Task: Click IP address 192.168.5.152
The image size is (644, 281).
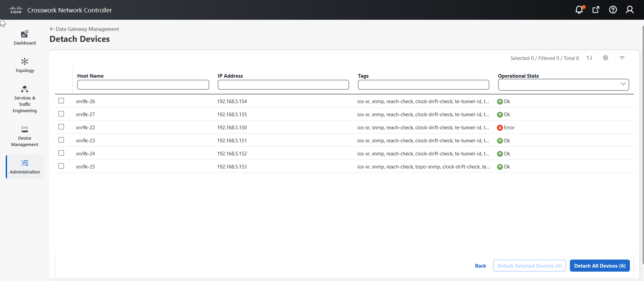Action: [x=232, y=154]
